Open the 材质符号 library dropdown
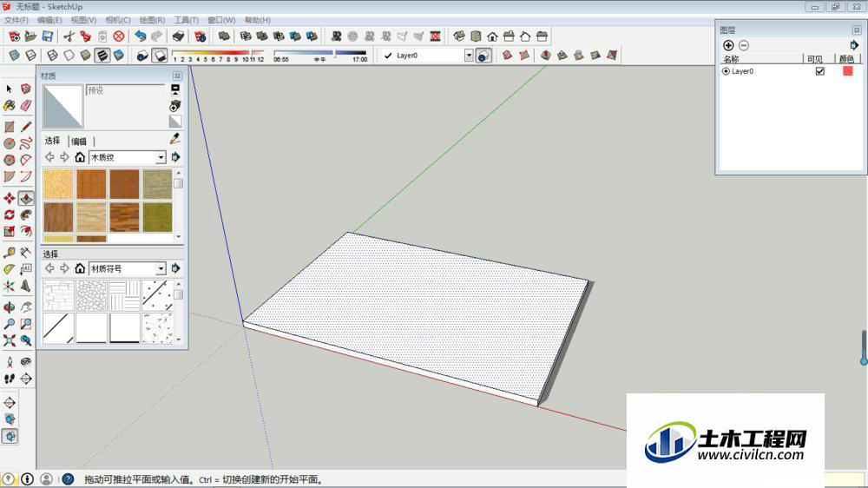Screen dimensions: 868x488 point(161,268)
